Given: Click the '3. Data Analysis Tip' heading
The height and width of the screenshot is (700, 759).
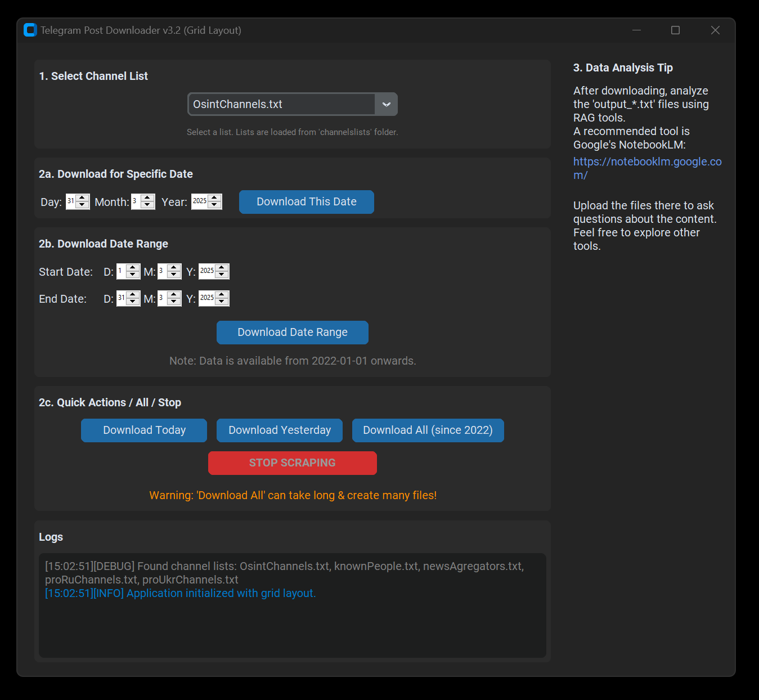Looking at the screenshot, I should coord(623,68).
